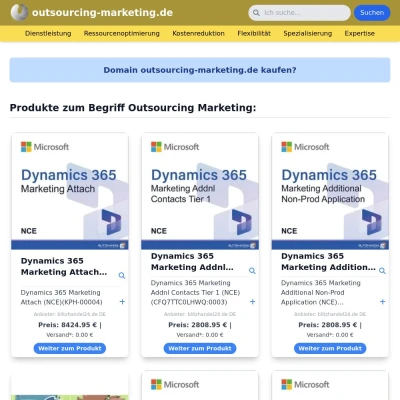Click the 'Produkte zum Begriff Outsourcing Marketing:' heading

133,108
